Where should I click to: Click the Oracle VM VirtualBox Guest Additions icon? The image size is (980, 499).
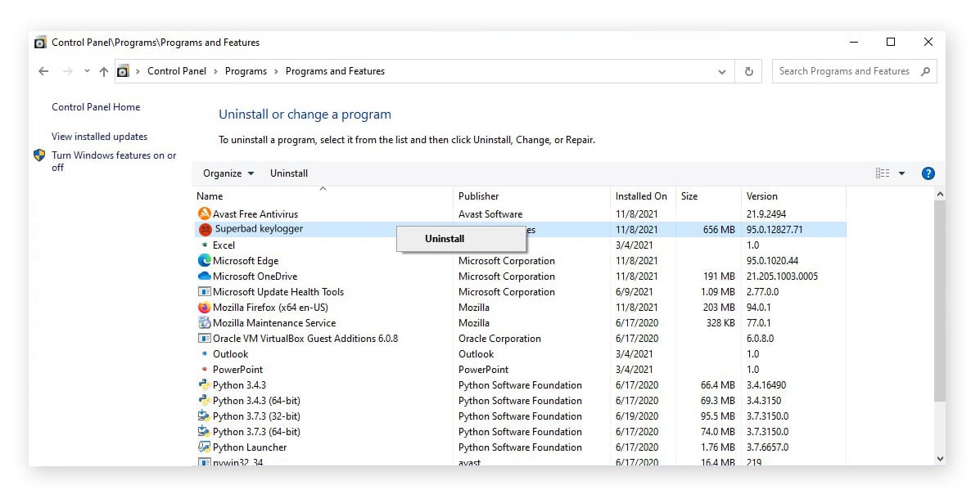click(x=204, y=339)
